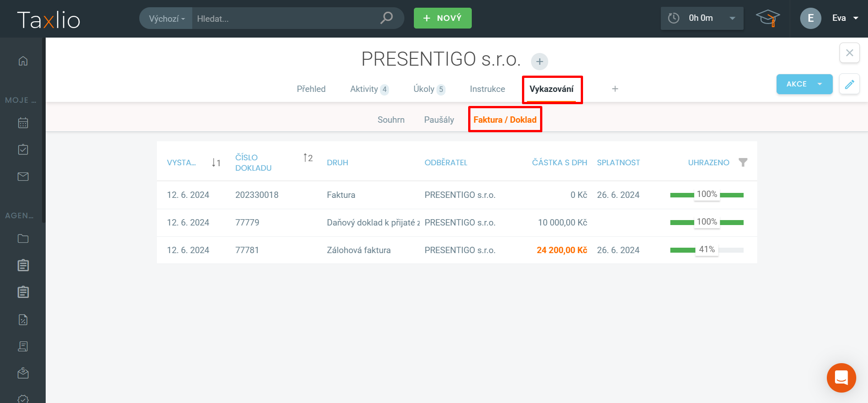Click the orange 24 200,00 Kč amount
This screenshot has height=403, width=868.
562,250
